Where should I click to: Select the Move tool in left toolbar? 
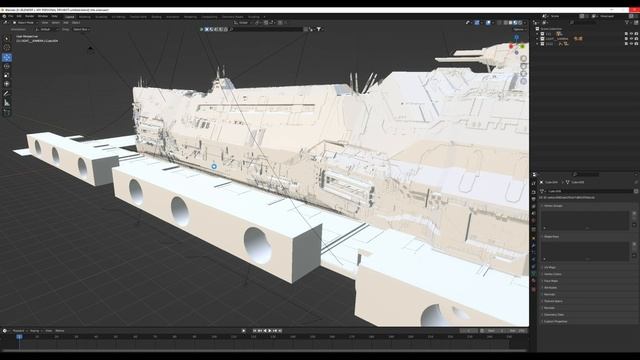click(7, 58)
